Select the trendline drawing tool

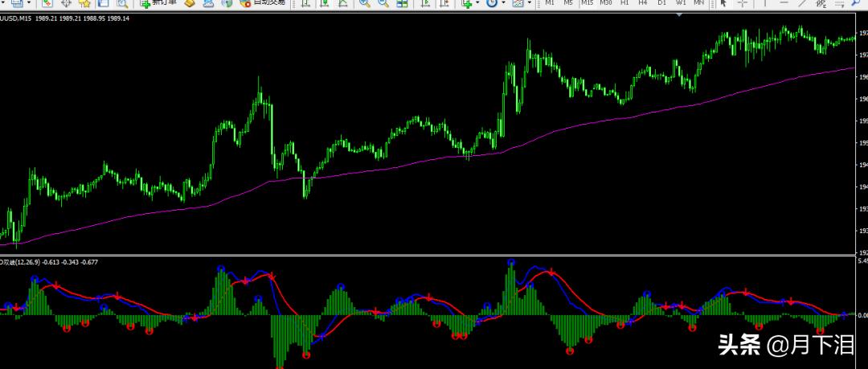tap(800, 3)
